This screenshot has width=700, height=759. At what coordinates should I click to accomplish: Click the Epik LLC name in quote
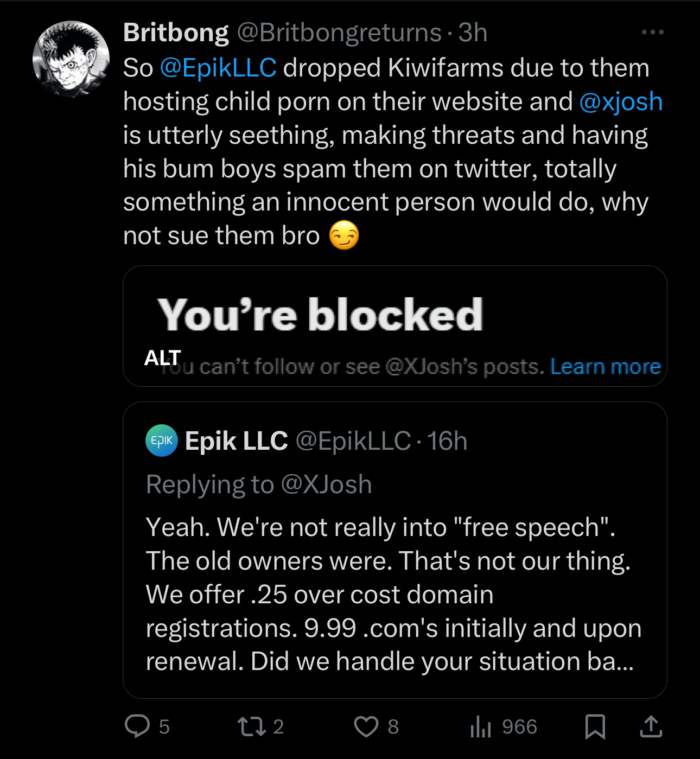(x=236, y=441)
